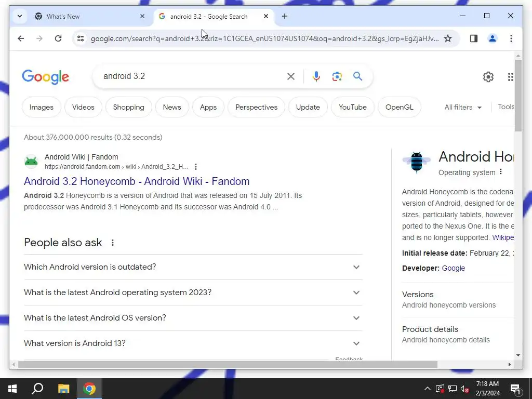Show hidden system tray icons
Viewport: 532px width, 399px height.
pos(428,389)
